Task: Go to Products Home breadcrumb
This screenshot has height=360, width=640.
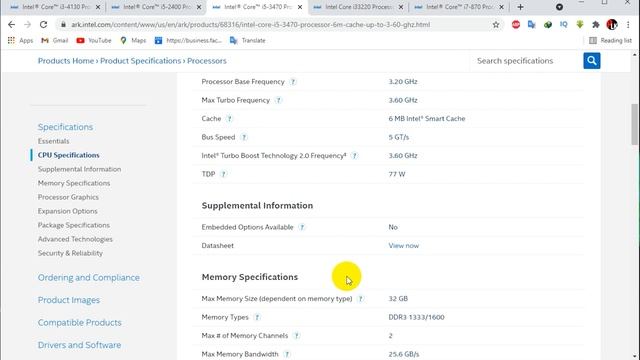Action: click(x=66, y=61)
